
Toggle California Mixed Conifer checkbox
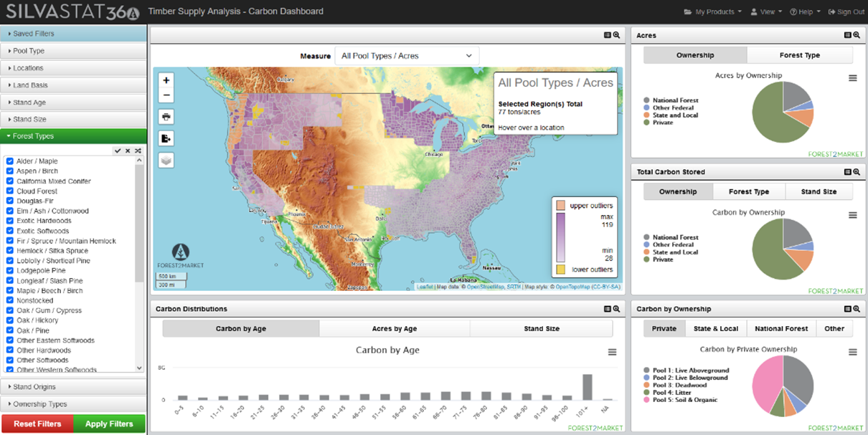pos(10,181)
